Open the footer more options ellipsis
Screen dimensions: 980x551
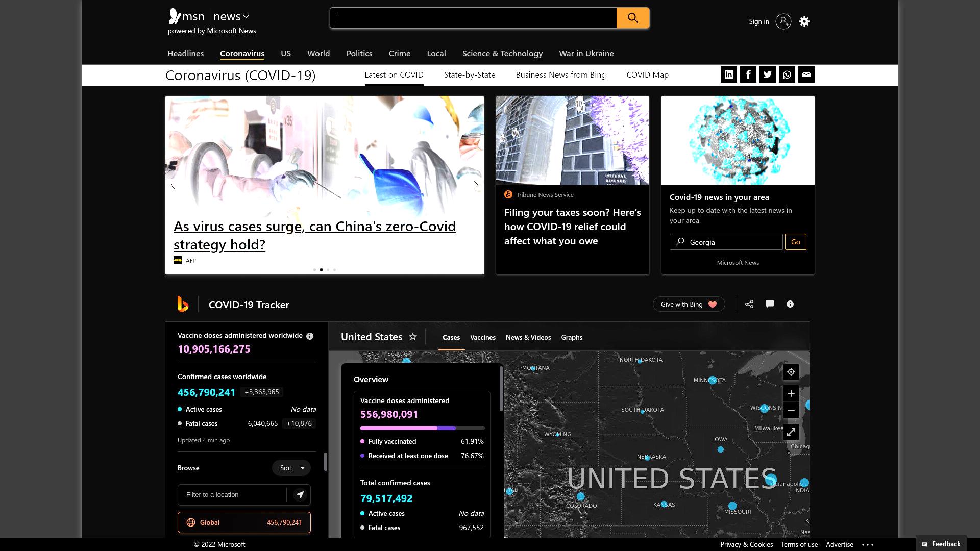click(x=868, y=545)
